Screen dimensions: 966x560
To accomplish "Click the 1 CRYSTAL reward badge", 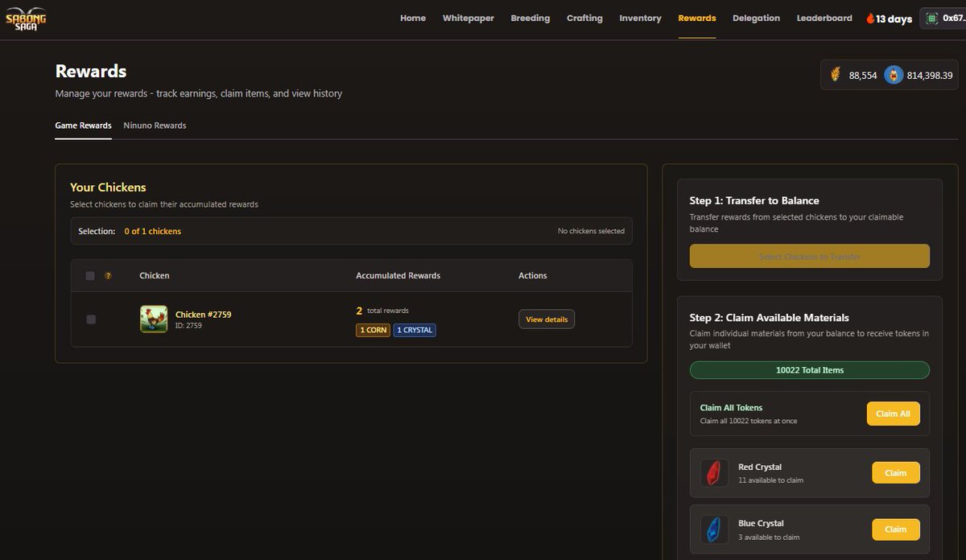I will tap(415, 330).
